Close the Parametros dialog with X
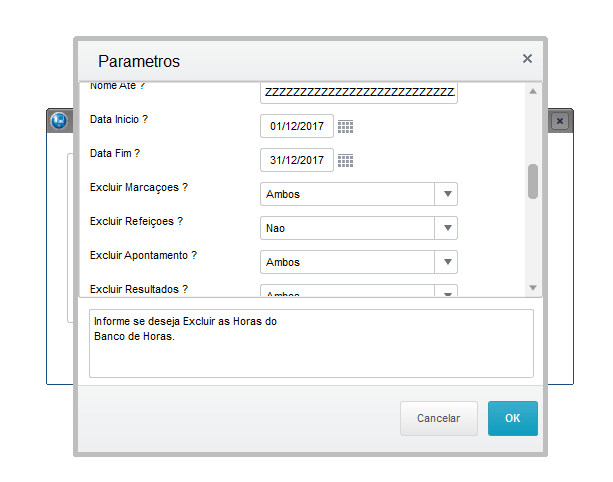The width and height of the screenshot is (613, 482). pos(527,59)
